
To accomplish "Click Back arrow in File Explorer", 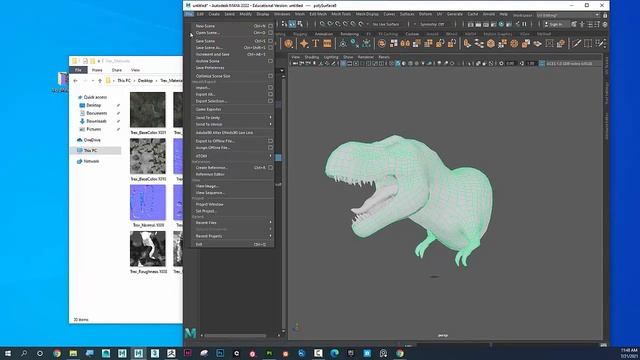I will click(75, 81).
